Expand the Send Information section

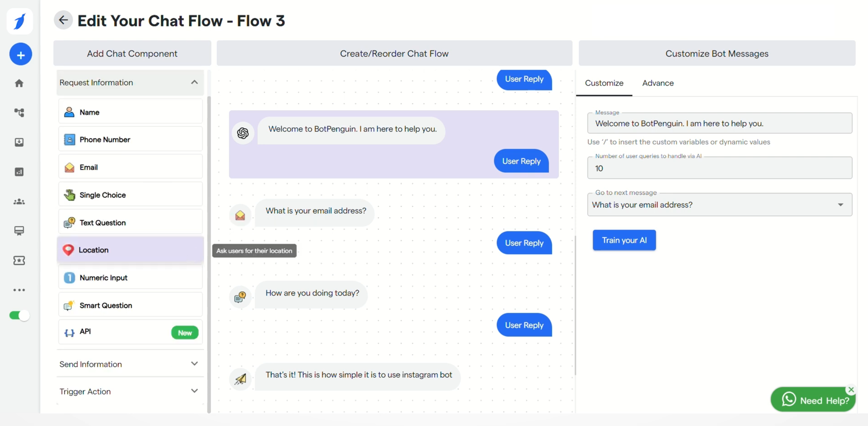click(195, 364)
